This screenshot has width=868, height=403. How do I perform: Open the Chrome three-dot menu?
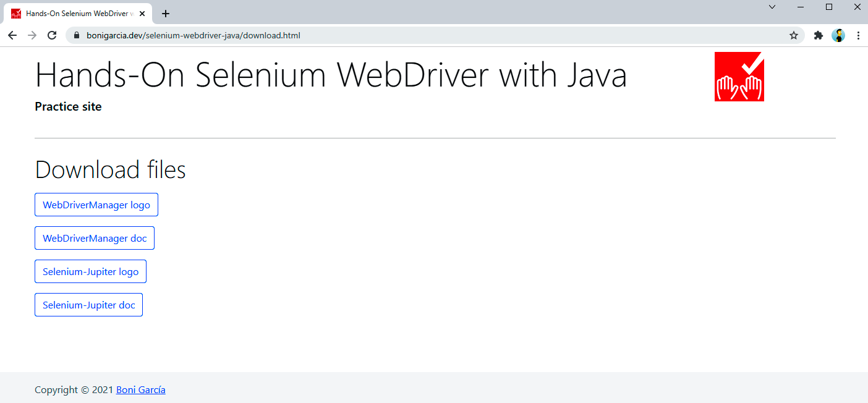click(x=858, y=35)
